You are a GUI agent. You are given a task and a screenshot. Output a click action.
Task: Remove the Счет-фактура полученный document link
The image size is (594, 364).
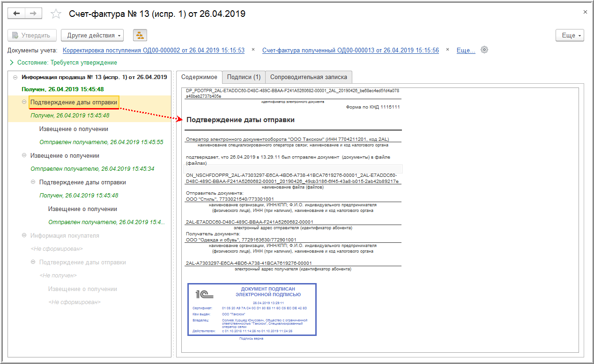447,50
